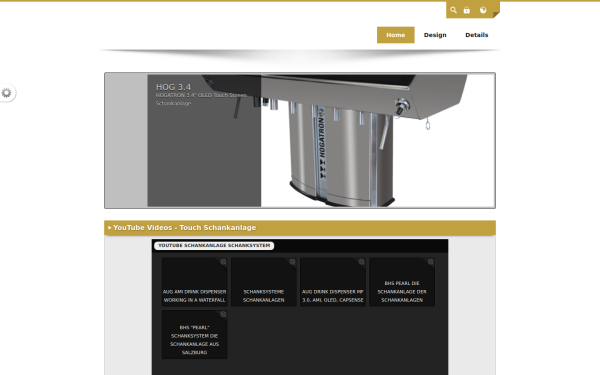600x375 pixels.
Task: Open the login padlock icon
Action: [466, 10]
